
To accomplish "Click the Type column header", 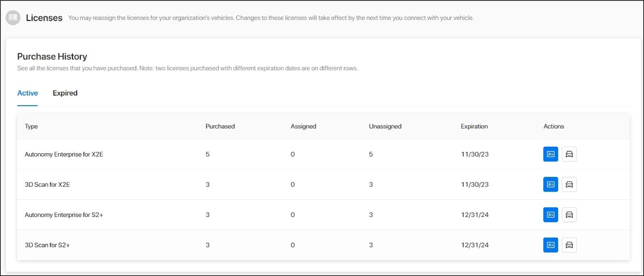I will point(31,126).
